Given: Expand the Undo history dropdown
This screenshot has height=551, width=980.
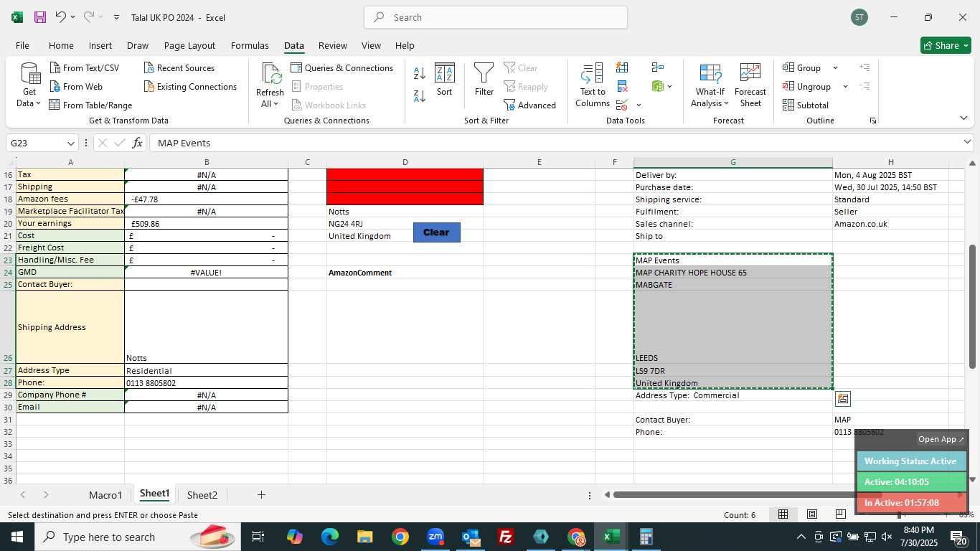Looking at the screenshot, I should [72, 17].
